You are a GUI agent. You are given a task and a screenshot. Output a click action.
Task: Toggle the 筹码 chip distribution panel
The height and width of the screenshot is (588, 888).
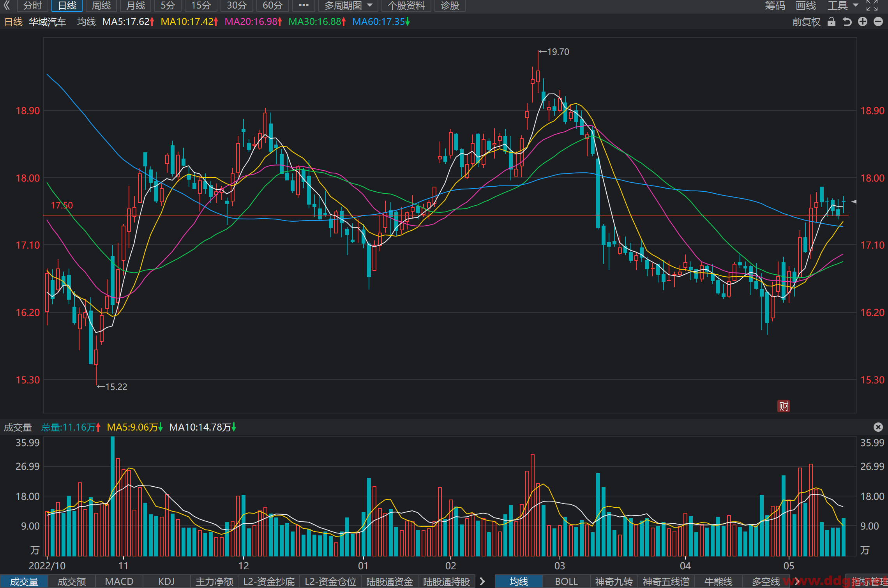pos(775,5)
